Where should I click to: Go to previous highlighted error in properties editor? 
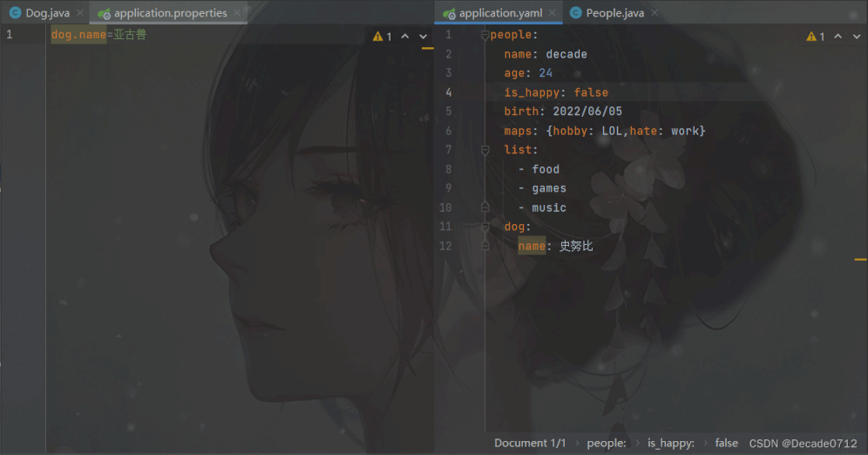point(405,37)
